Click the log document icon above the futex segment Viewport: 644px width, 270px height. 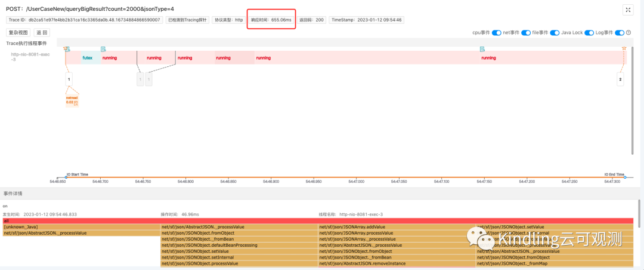[104, 49]
